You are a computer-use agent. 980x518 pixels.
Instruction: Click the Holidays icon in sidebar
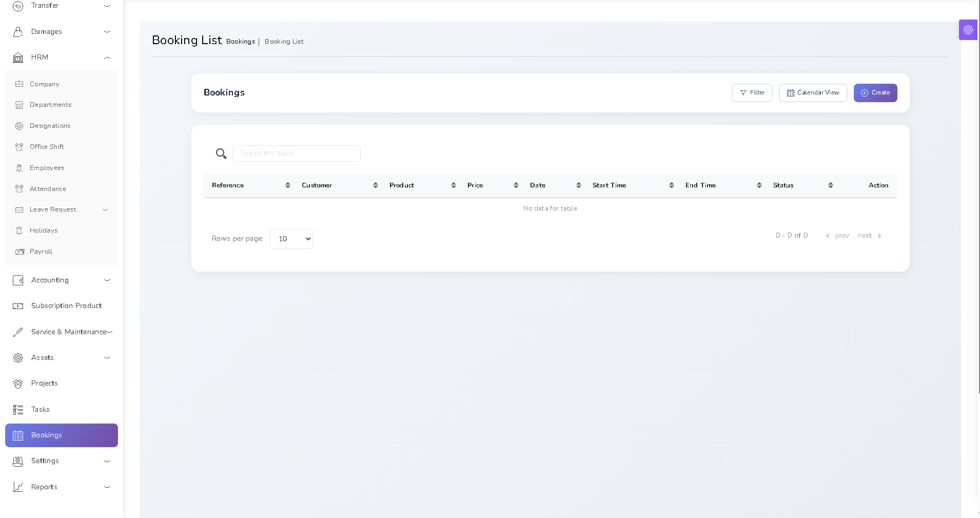19,231
